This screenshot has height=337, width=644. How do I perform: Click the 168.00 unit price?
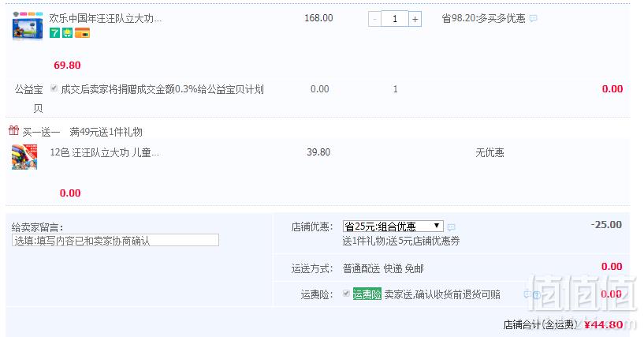click(x=318, y=18)
